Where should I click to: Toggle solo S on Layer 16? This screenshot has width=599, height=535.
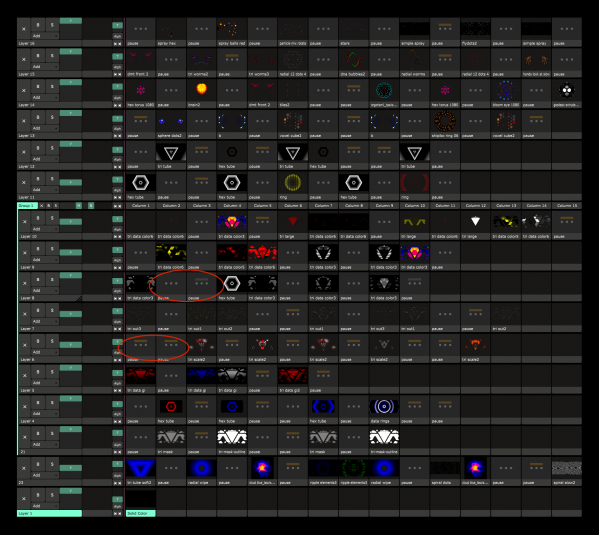tap(52, 25)
